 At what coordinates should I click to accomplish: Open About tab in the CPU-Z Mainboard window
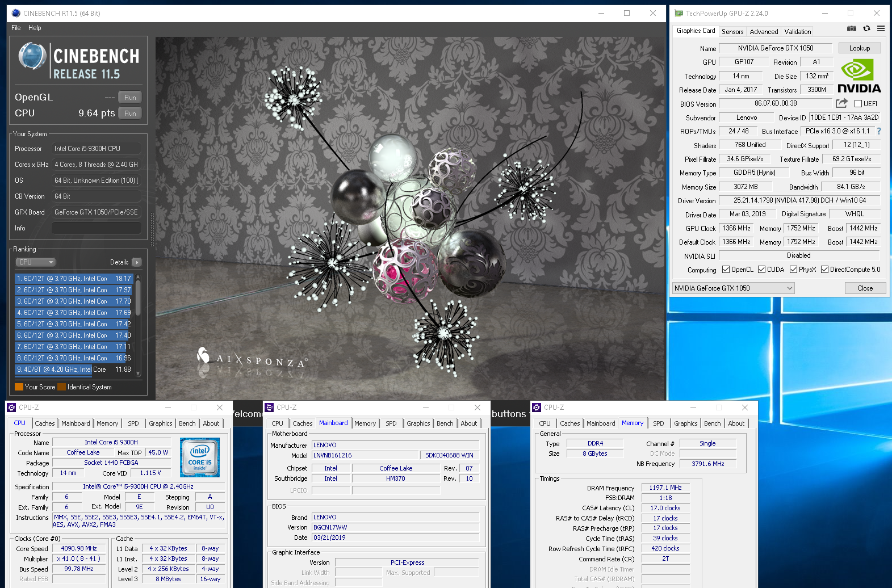click(x=469, y=423)
